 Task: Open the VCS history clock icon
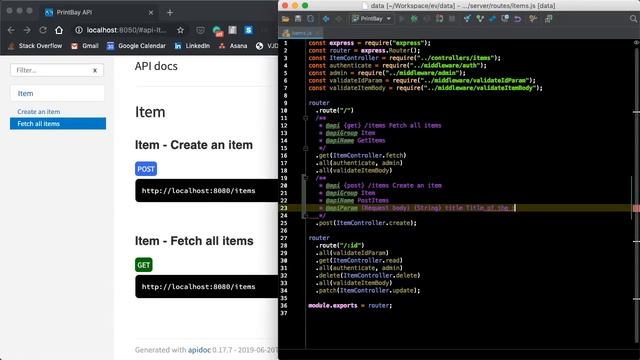[505, 19]
